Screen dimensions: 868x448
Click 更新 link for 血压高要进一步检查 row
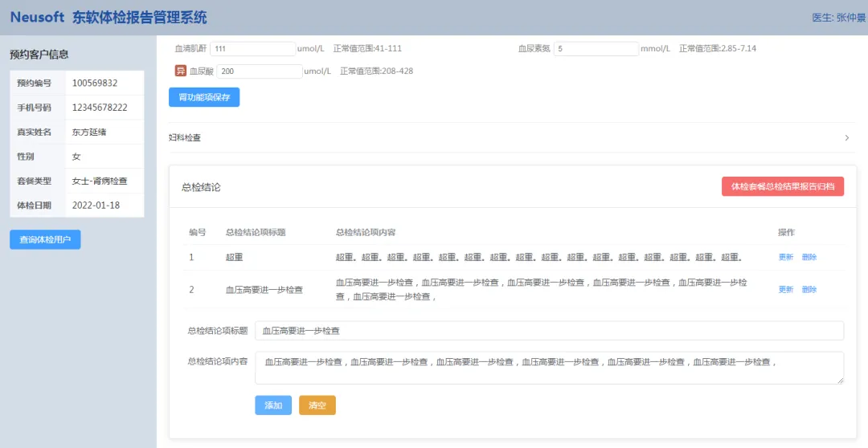tap(785, 290)
